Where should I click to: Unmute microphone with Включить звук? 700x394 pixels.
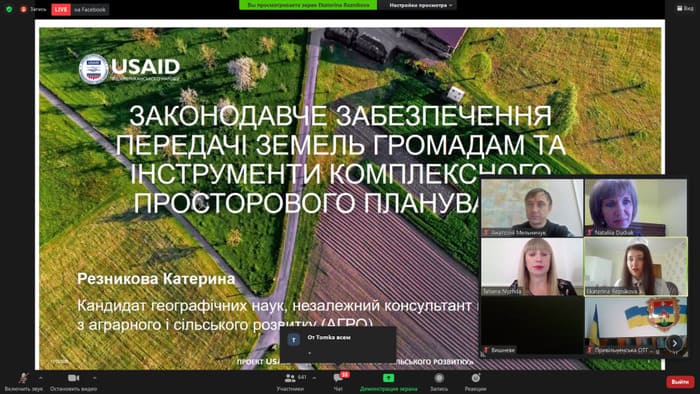coord(23,382)
